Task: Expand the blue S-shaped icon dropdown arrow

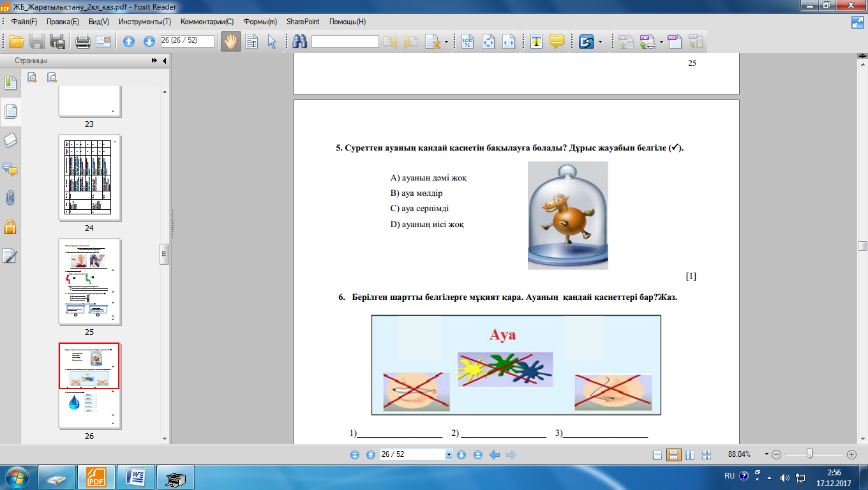Action: pos(600,42)
